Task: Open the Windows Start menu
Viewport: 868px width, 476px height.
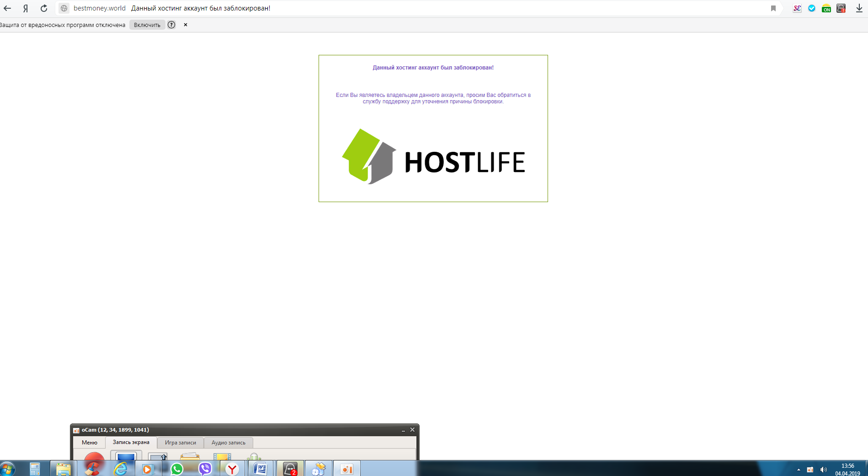Action: tap(7, 469)
